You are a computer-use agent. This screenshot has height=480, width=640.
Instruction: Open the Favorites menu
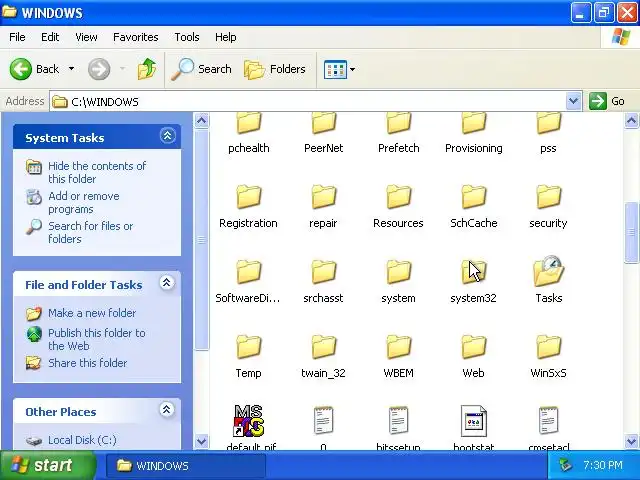click(x=136, y=37)
